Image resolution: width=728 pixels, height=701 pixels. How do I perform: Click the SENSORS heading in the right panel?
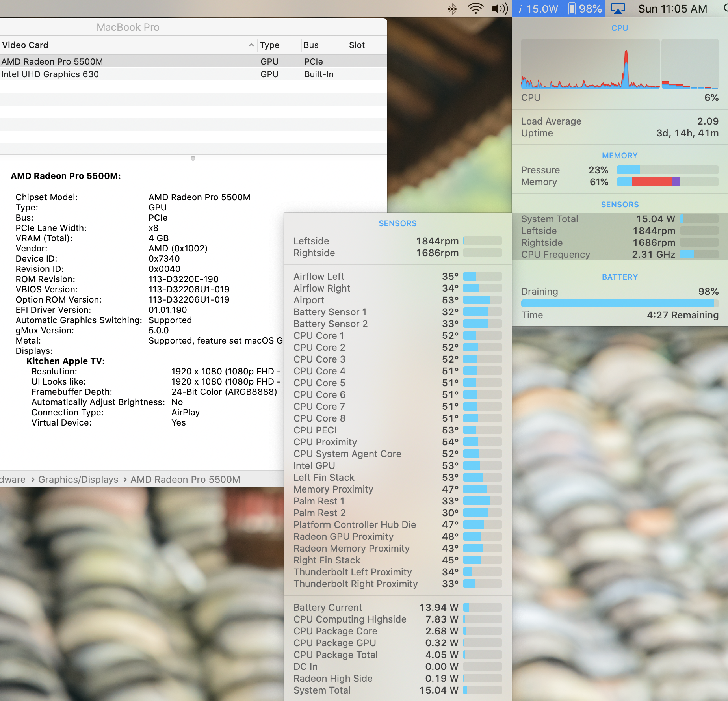pos(620,205)
